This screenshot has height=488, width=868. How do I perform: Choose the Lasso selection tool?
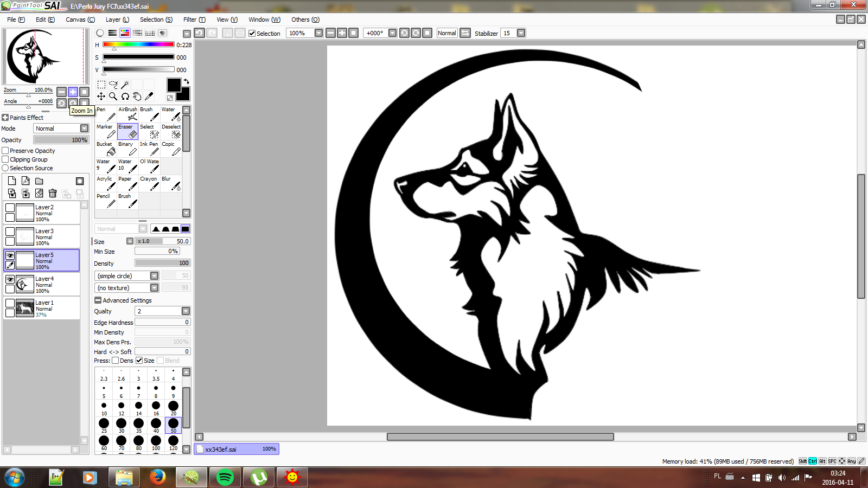(x=113, y=85)
